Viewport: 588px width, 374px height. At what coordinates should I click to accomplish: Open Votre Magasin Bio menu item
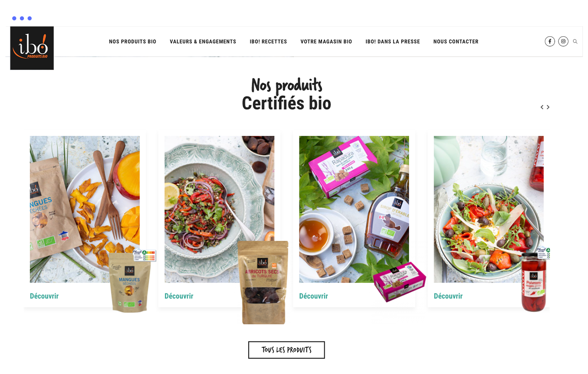[x=326, y=42]
